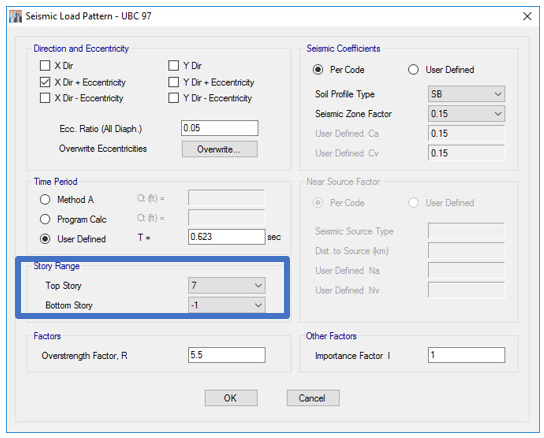Select User Defined seismic coefficients radio
544x438 pixels.
[413, 69]
